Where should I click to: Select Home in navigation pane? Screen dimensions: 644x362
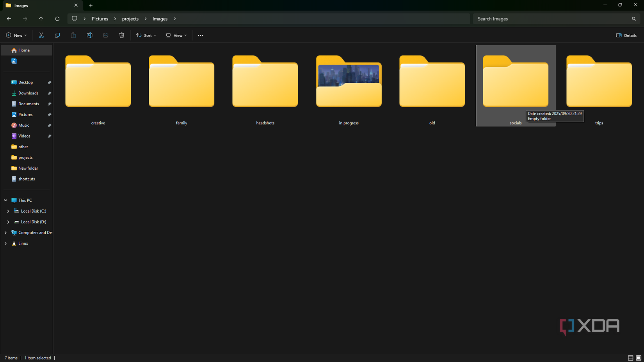(27, 50)
